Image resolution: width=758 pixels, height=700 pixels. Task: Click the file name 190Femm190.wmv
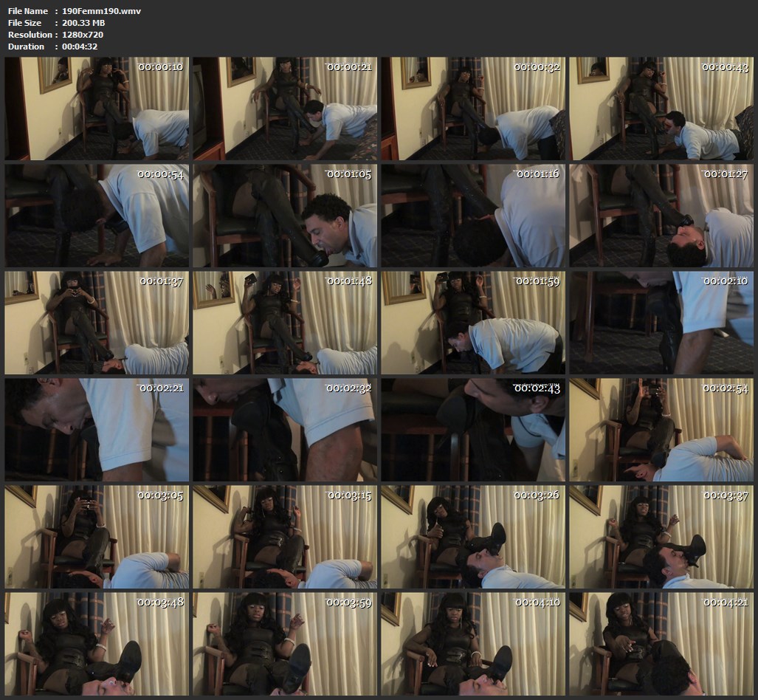point(102,11)
